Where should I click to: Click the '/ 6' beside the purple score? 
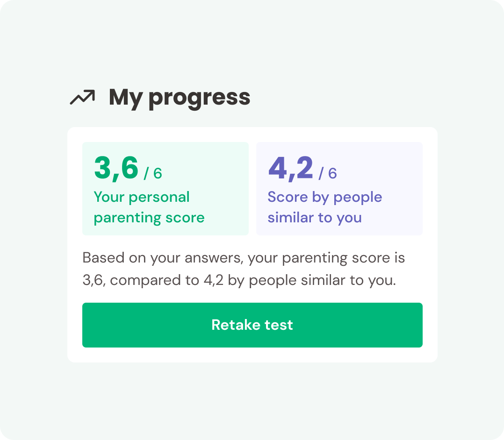[328, 173]
